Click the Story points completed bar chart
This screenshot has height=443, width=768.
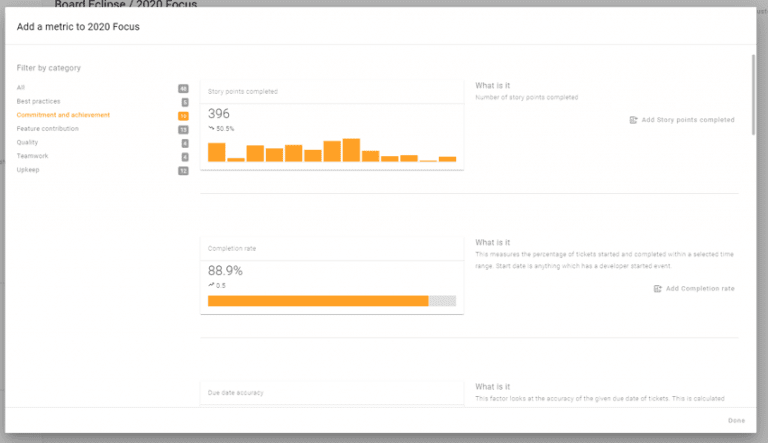(x=332, y=150)
